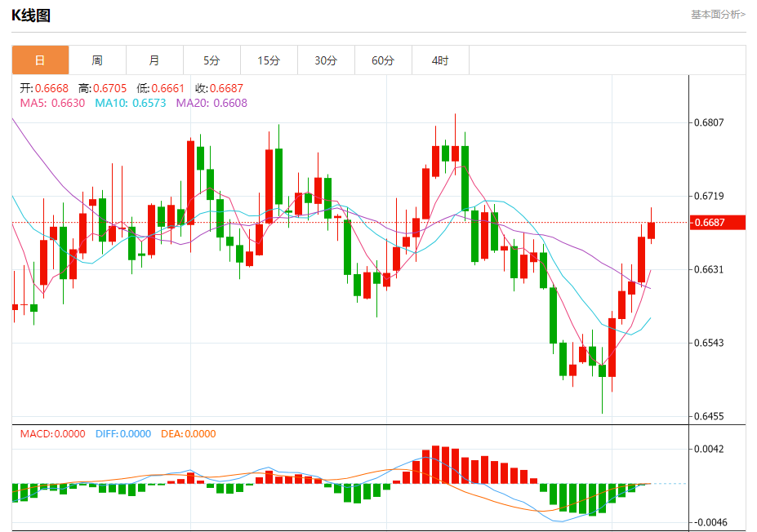Open the 基本面分析 link
The image size is (757, 532).
(x=718, y=15)
